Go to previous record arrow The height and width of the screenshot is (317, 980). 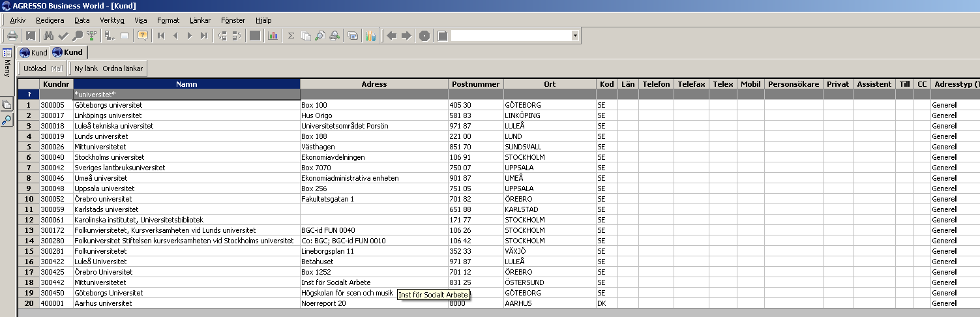click(175, 35)
